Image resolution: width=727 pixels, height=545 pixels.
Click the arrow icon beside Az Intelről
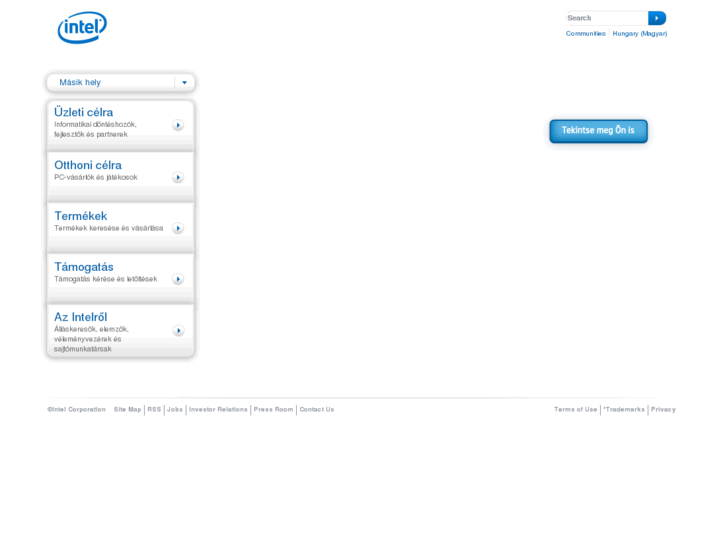(179, 331)
